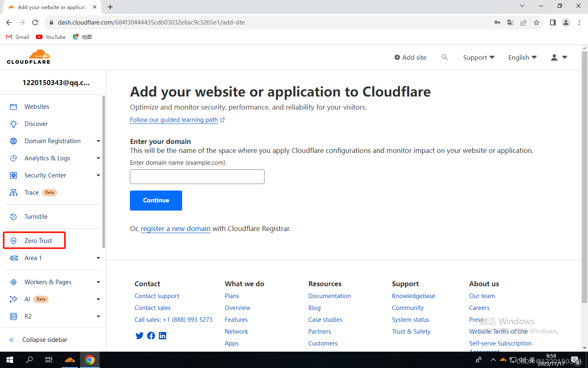Expand the Security Center submenu arrow
588x368 pixels.
[98, 175]
